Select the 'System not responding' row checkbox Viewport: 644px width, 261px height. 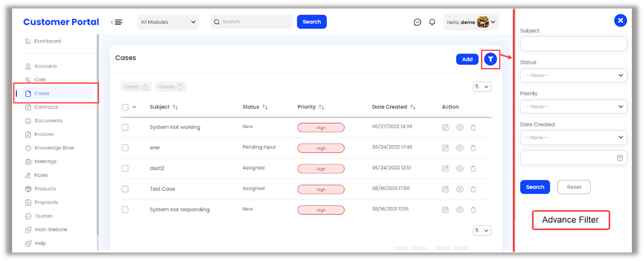pos(125,209)
